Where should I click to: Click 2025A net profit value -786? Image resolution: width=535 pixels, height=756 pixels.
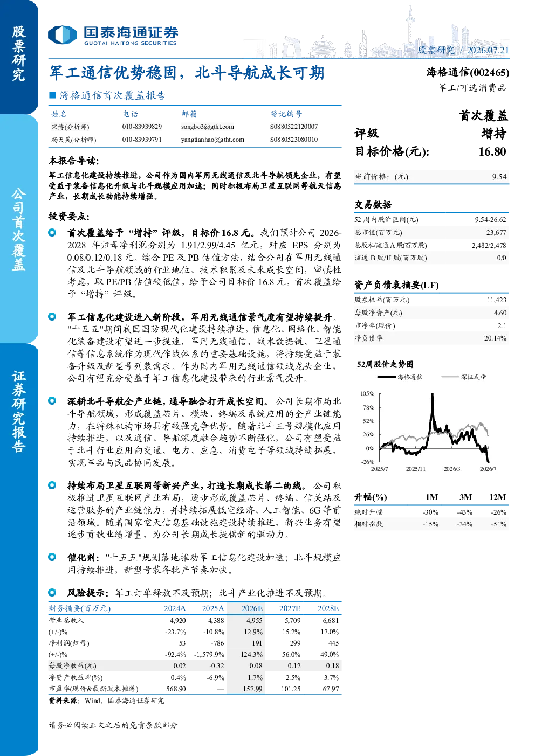[x=217, y=643]
